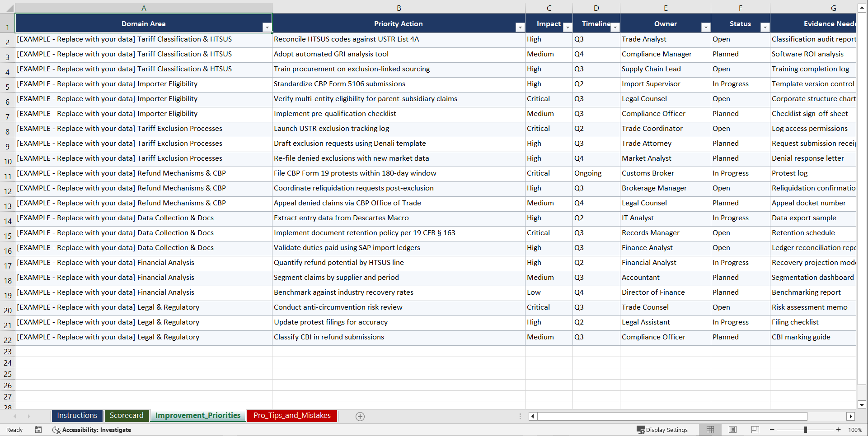This screenshot has width=868, height=436.
Task: Zoom in using the plus icon
Action: tap(839, 430)
